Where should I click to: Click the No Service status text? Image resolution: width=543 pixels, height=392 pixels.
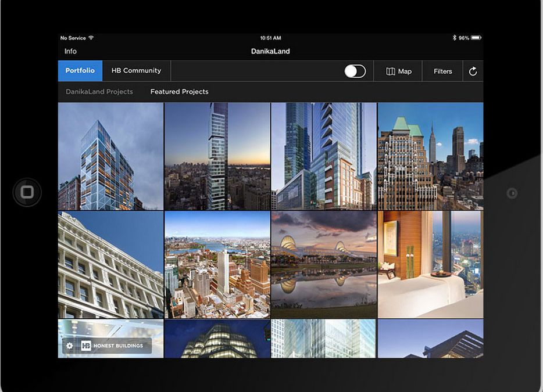(73, 38)
